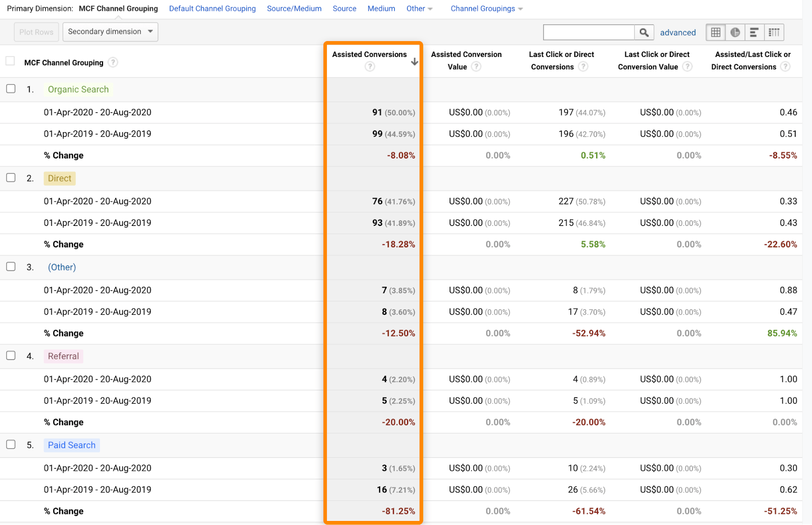Select the Paid Search row checkbox
The height and width of the screenshot is (525, 812).
(11, 445)
